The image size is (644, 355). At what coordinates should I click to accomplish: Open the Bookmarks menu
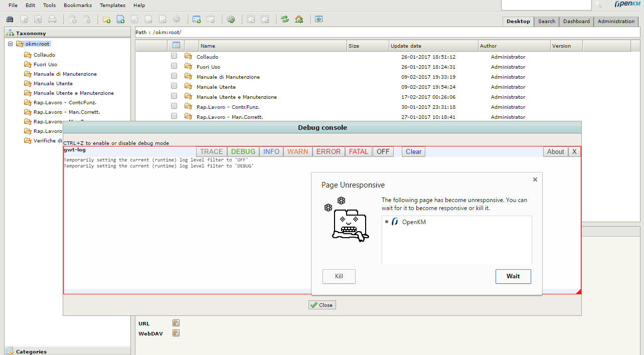coord(78,6)
